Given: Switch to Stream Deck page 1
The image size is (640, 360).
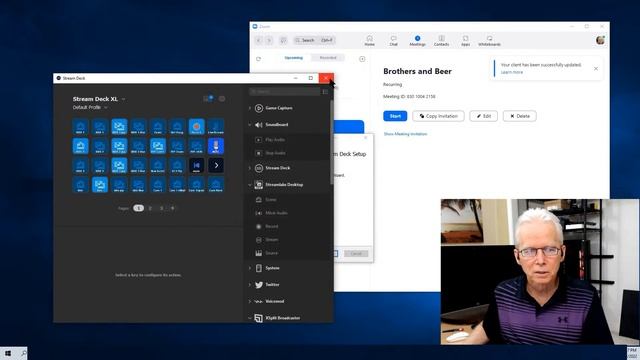Looking at the screenshot, I should click(x=138, y=208).
